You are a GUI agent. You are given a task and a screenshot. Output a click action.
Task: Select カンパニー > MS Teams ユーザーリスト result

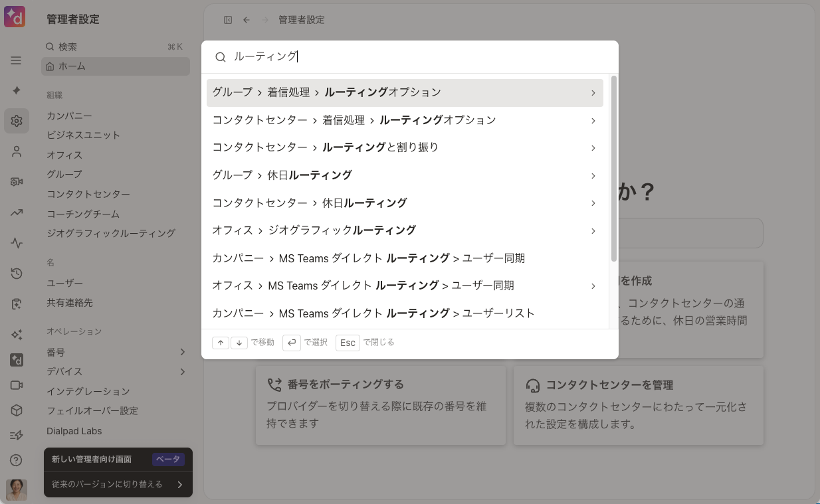[x=405, y=313]
